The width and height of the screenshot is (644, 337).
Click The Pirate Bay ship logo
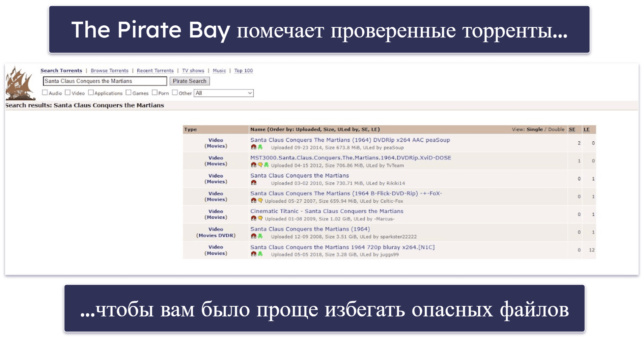point(21,83)
